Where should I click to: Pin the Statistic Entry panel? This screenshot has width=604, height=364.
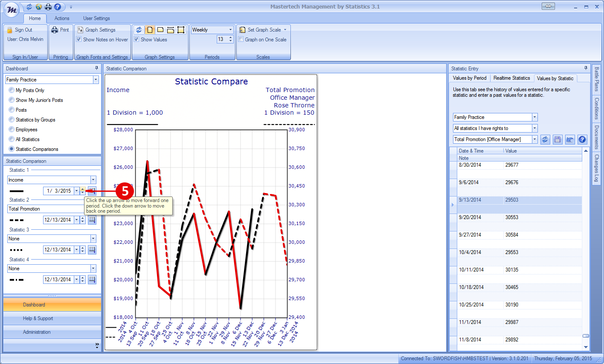pyautogui.click(x=586, y=68)
